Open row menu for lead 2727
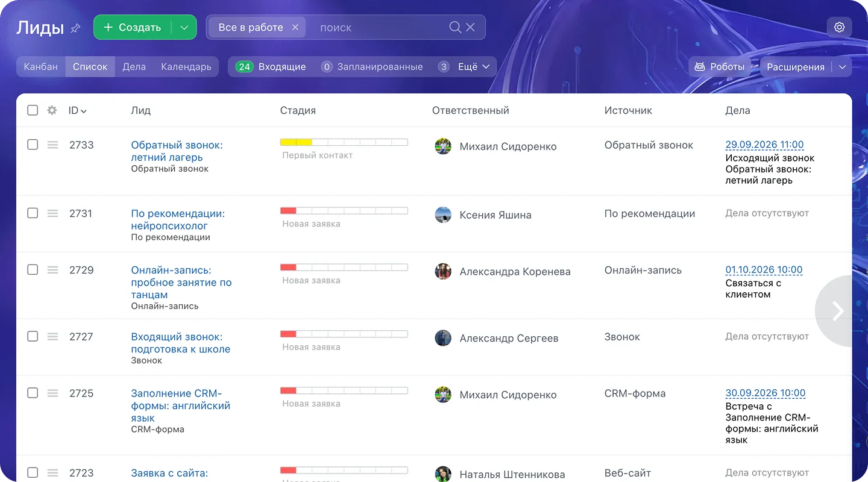 pyautogui.click(x=53, y=336)
